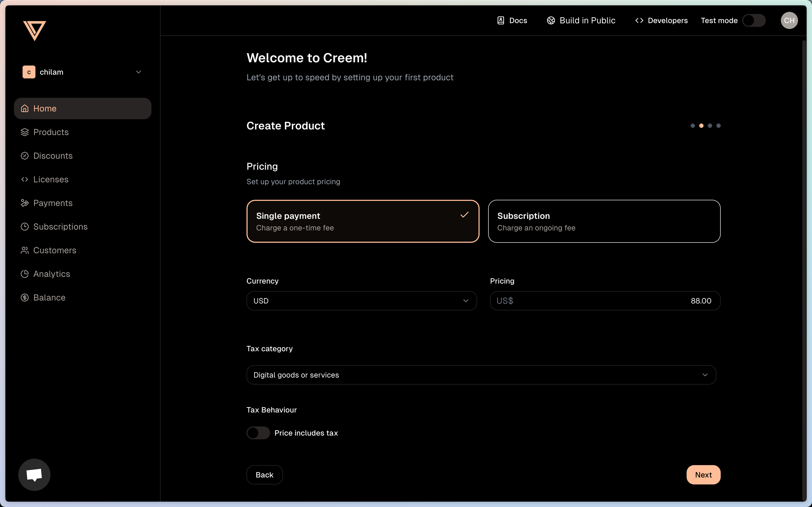
Task: Open Balance in sidebar
Action: [82, 298]
